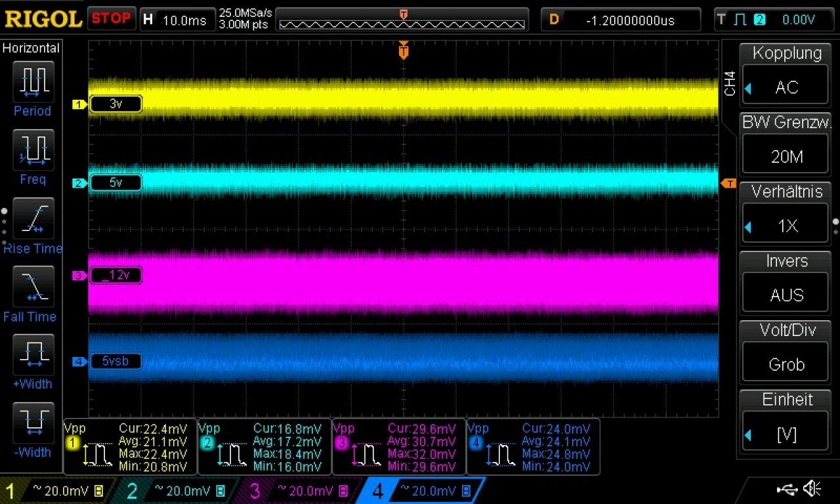The width and height of the screenshot is (840, 504).
Task: Click the 5v channel label
Action: click(115, 183)
